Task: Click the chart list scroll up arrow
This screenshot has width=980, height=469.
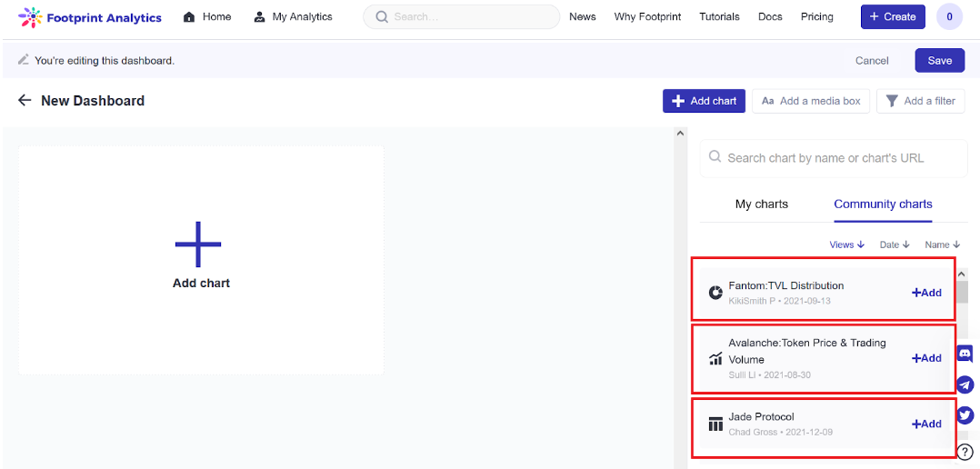Action: click(x=962, y=274)
